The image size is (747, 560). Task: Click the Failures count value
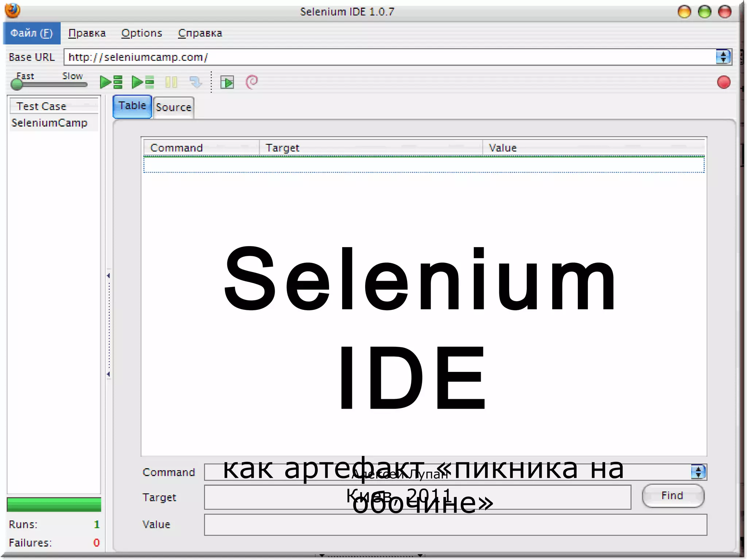click(x=96, y=542)
